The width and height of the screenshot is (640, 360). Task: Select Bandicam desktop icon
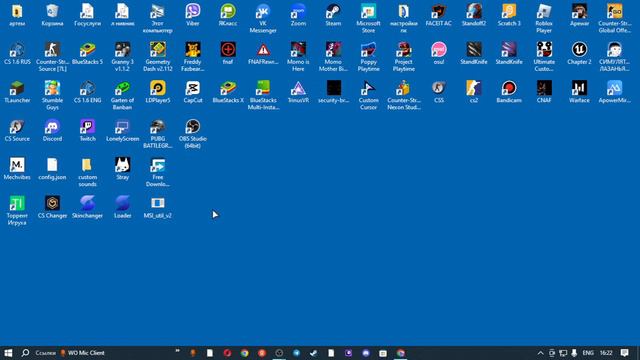pos(509,91)
